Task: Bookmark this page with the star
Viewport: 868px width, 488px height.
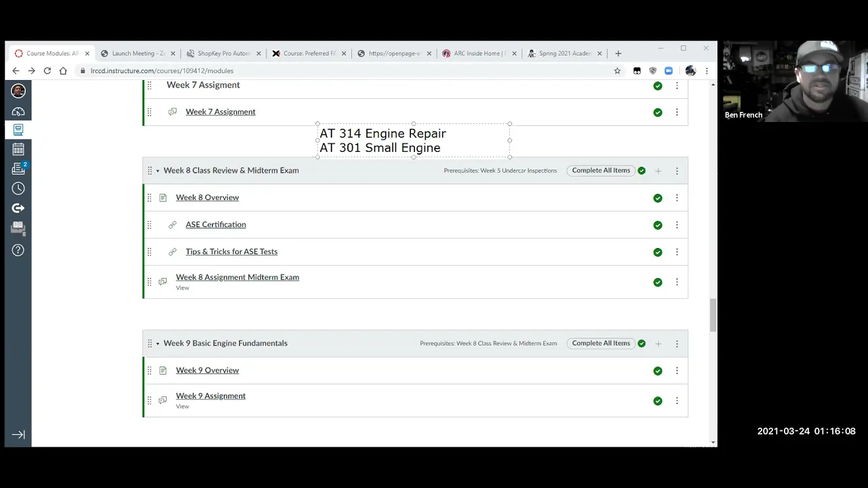Action: 617,70
